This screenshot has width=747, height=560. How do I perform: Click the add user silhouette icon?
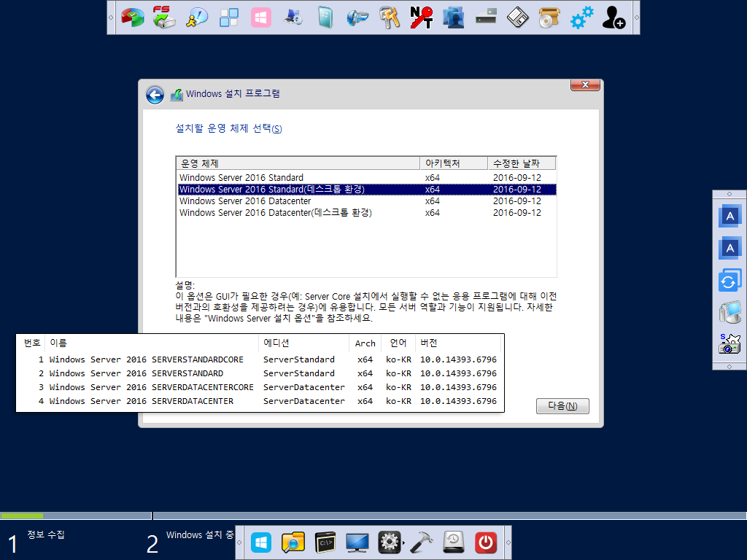pos(614,17)
